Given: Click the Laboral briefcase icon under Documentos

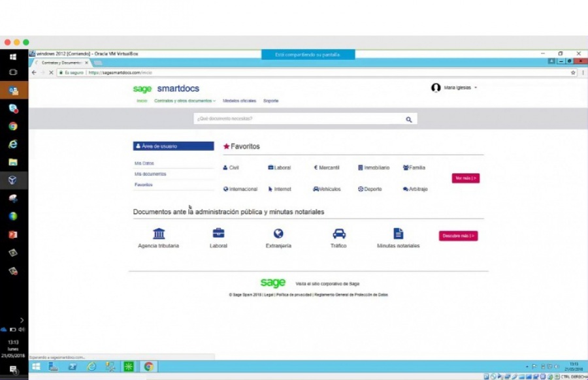Looking at the screenshot, I should click(218, 233).
